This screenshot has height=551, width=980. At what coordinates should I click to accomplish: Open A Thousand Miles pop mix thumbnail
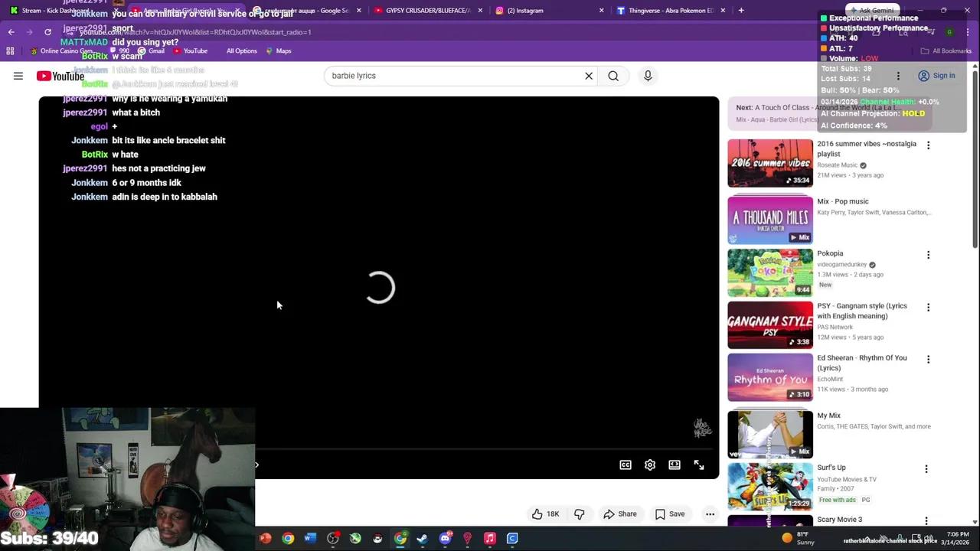(770, 220)
